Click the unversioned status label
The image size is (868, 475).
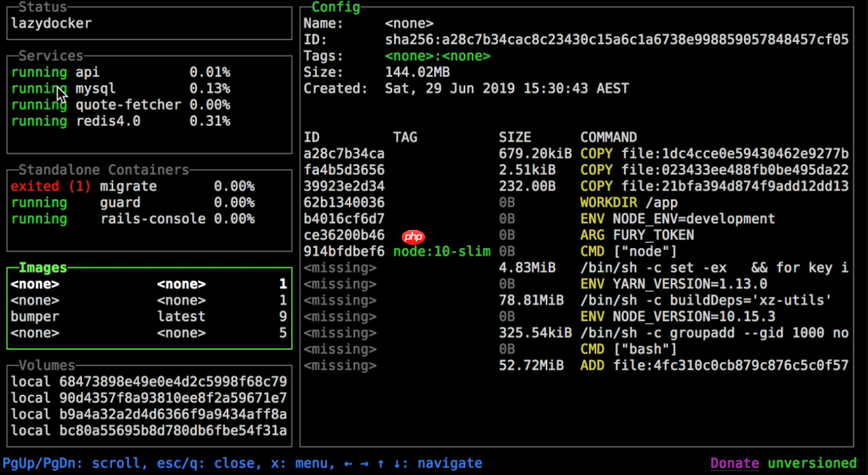click(x=812, y=463)
